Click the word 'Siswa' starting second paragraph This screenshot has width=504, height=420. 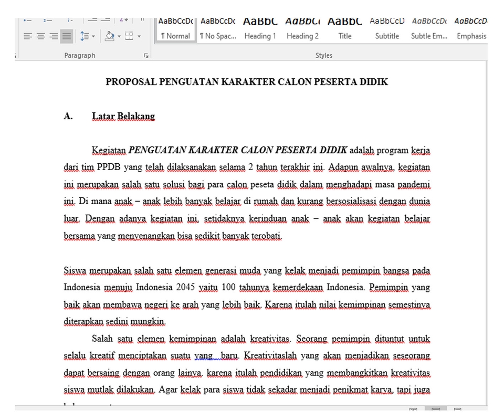coord(75,270)
